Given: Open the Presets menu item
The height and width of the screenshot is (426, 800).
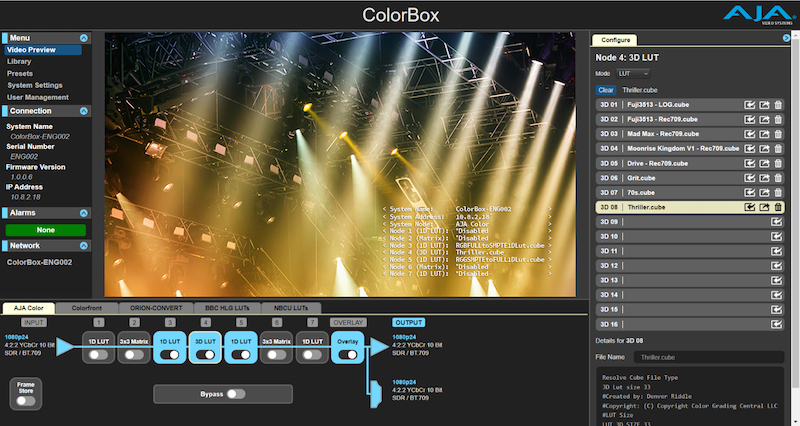Looking at the screenshot, I should click(20, 73).
